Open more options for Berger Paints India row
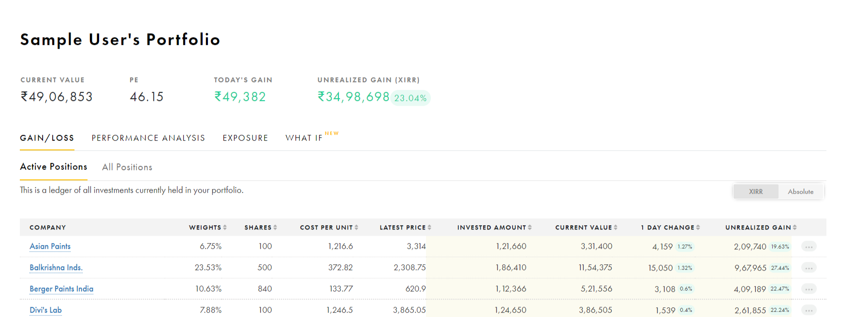 809,289
